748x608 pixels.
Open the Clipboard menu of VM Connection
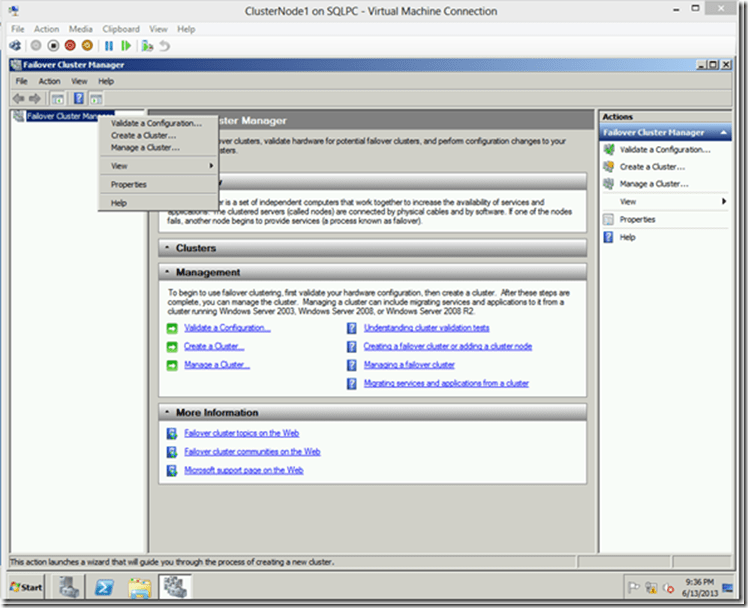121,29
